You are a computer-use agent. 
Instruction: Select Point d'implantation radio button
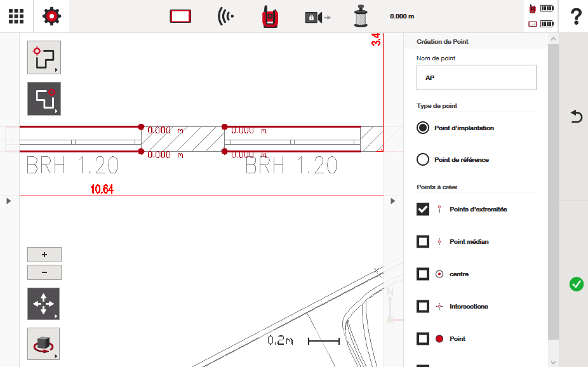tap(423, 128)
